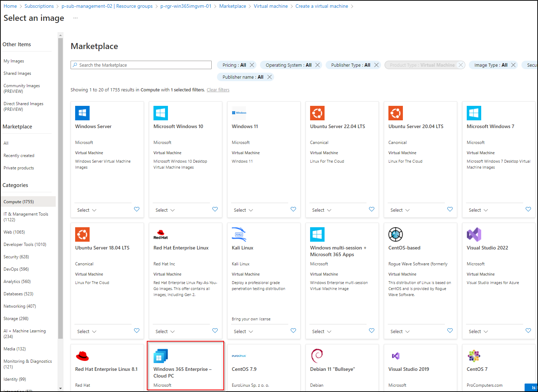
Task: Favorite Visual Studio 2022 heart icon
Action: [528, 331]
